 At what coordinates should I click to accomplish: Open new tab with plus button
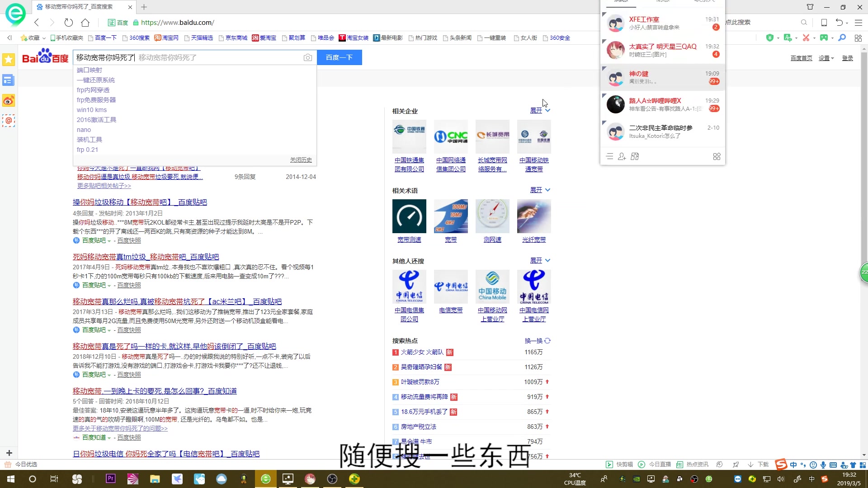tap(144, 7)
